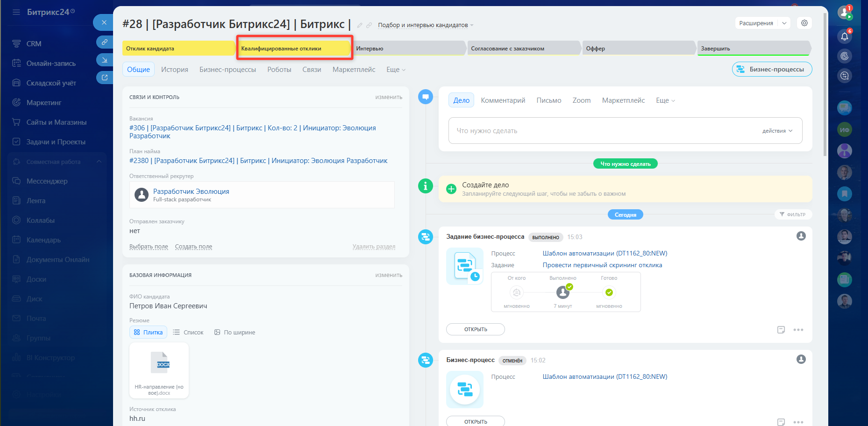Image resolution: width=868 pixels, height=426 pixels.
Task: Open the Расширения dropdown arrow
Action: (784, 23)
